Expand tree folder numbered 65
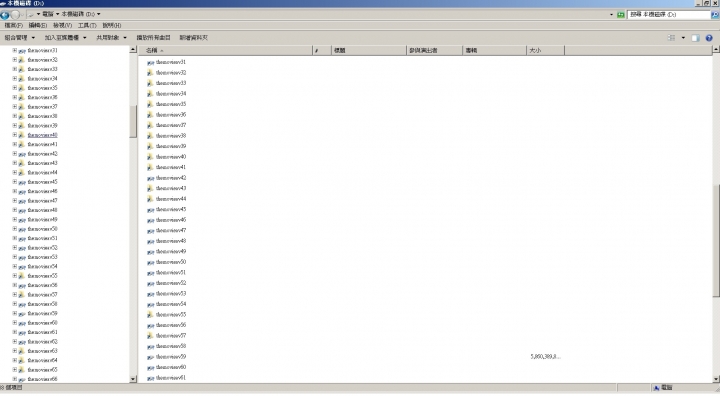Screen dimensions: 720x396 tap(15, 370)
